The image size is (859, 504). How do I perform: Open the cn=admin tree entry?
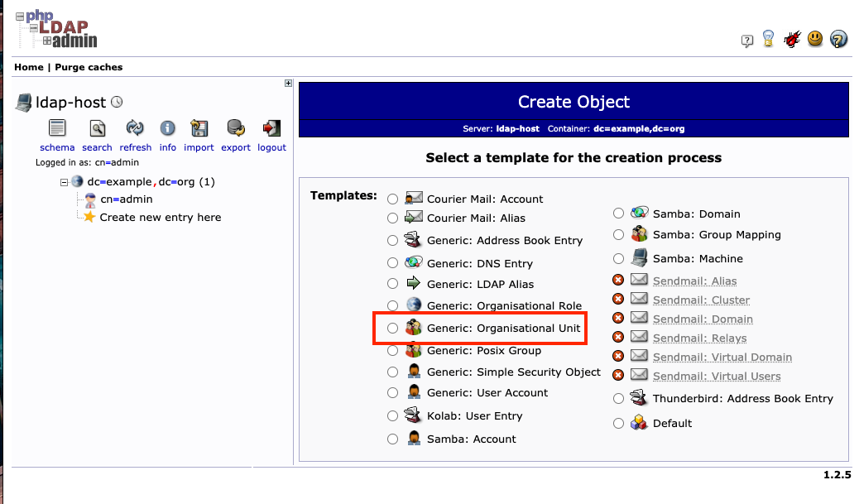(126, 199)
